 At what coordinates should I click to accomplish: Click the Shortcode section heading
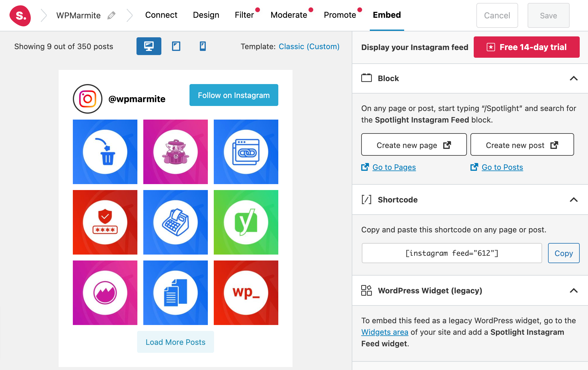click(x=398, y=200)
